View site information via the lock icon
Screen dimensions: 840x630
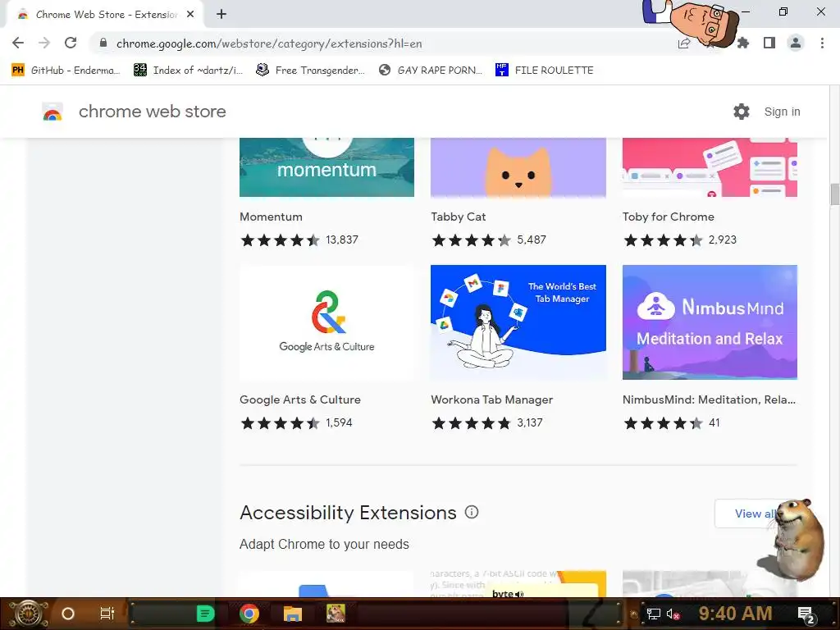click(x=103, y=43)
